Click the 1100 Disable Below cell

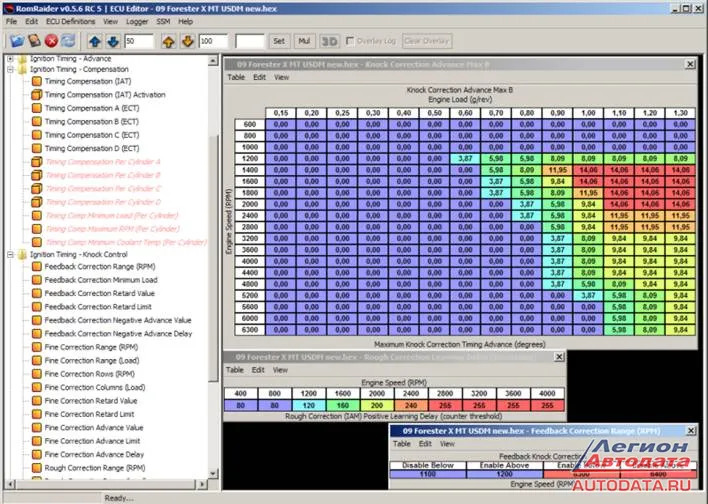point(428,474)
